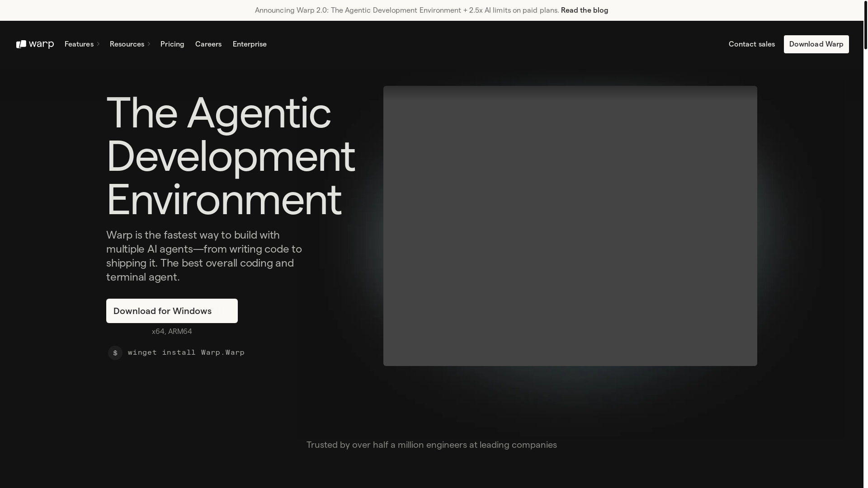This screenshot has height=488, width=868.
Task: Click the winget install Warp.Warp command
Action: coord(186,352)
